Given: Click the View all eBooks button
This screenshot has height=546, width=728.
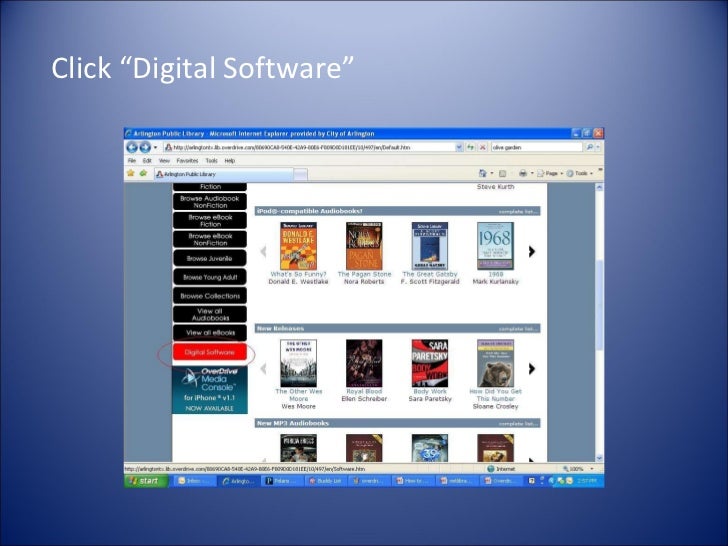Looking at the screenshot, I should 210,332.
